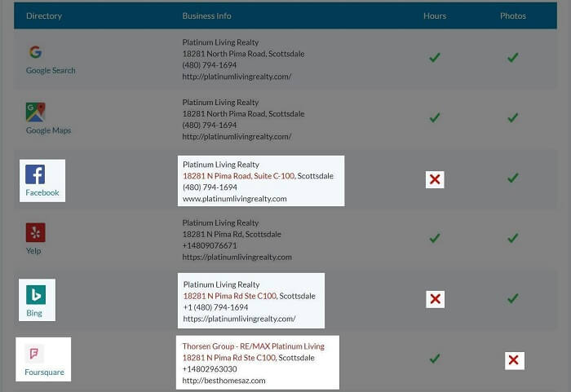Image resolution: width=571 pixels, height=392 pixels.
Task: Open the Yelp directory link
Action: point(33,251)
